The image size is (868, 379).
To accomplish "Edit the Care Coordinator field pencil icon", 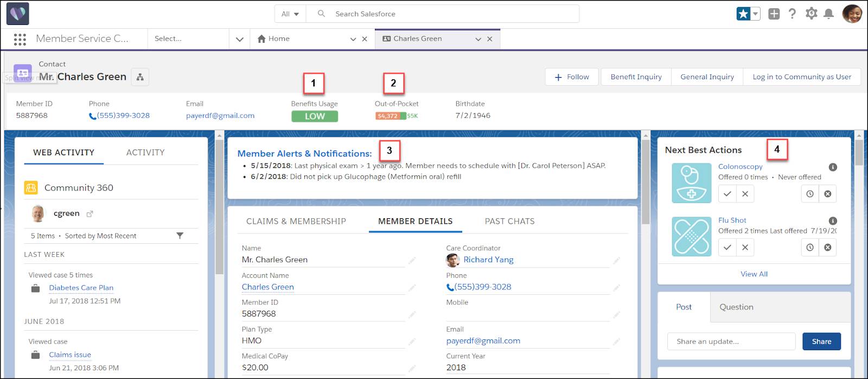I will point(616,260).
